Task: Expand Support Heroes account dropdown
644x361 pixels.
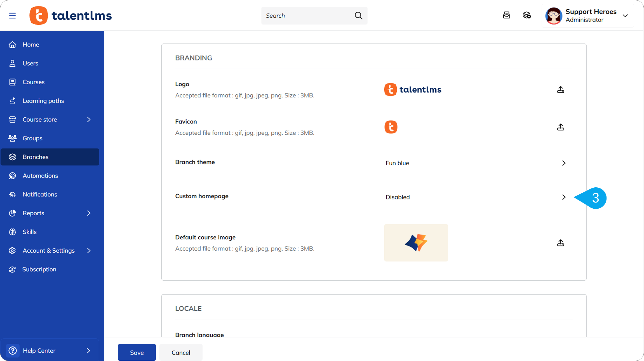Action: (625, 16)
